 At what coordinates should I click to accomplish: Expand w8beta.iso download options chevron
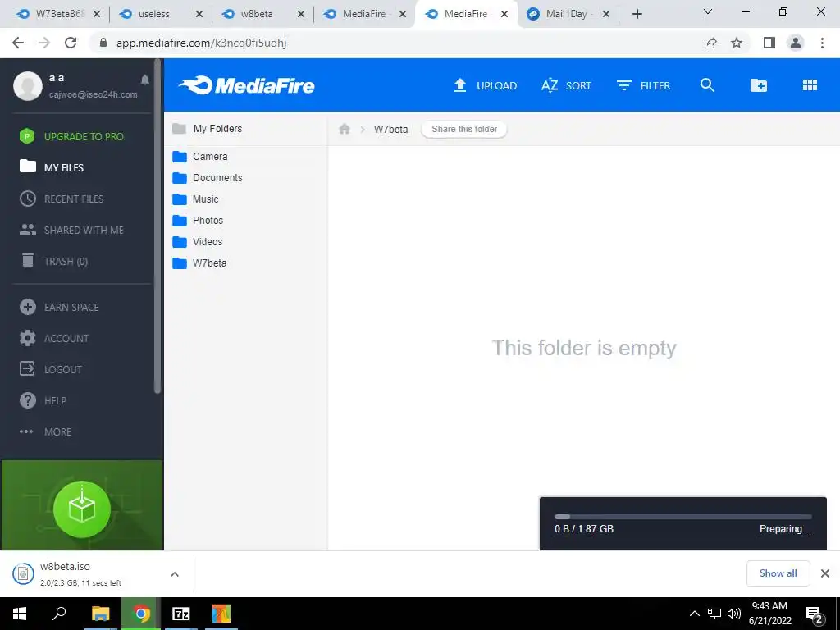click(x=175, y=574)
